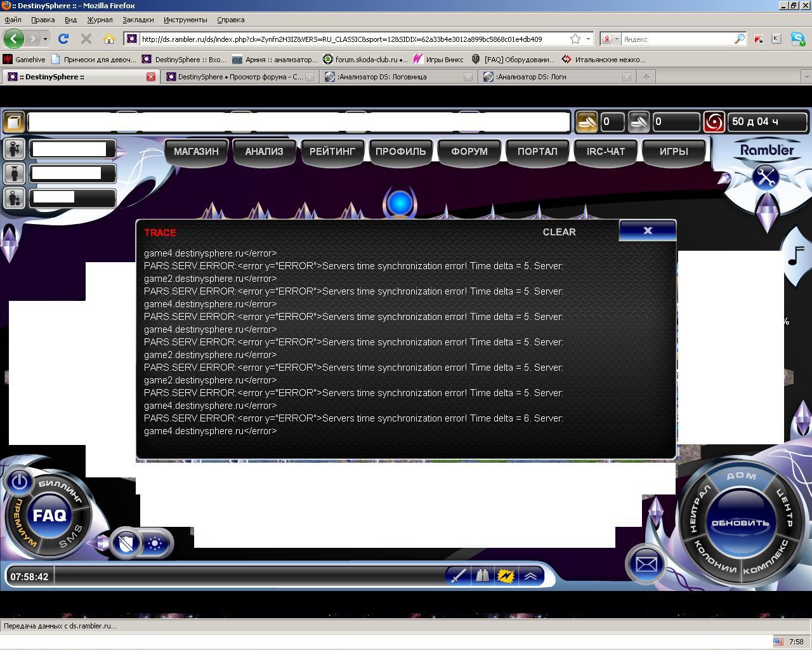Open the Закладки menu

(x=138, y=20)
